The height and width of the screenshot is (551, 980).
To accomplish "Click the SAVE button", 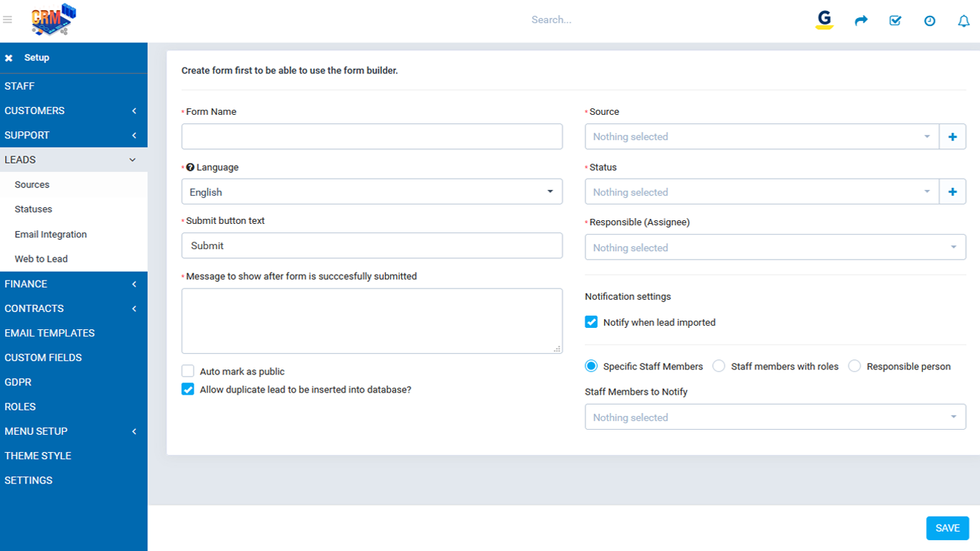I will click(947, 528).
